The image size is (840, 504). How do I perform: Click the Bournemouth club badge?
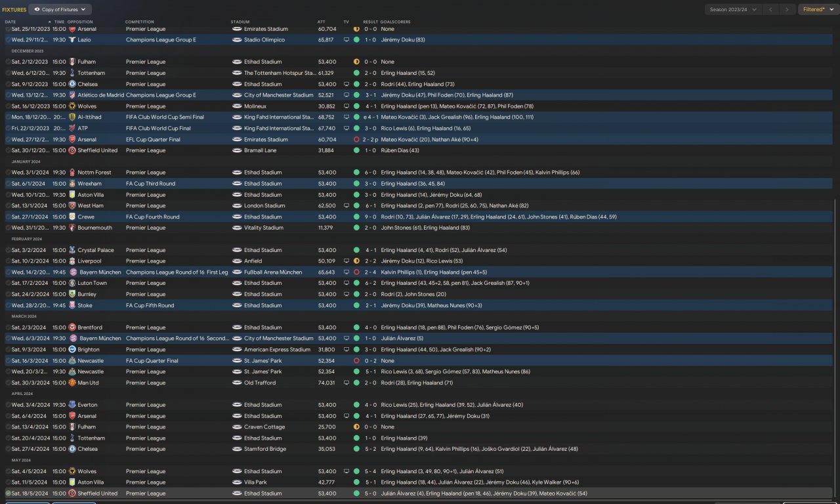tap(72, 228)
